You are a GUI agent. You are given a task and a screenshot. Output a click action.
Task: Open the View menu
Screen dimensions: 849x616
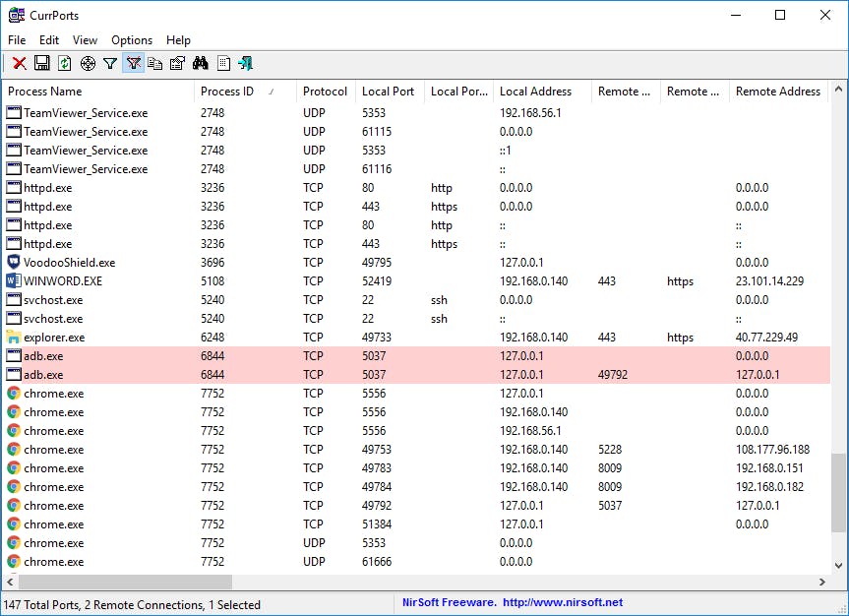click(85, 40)
